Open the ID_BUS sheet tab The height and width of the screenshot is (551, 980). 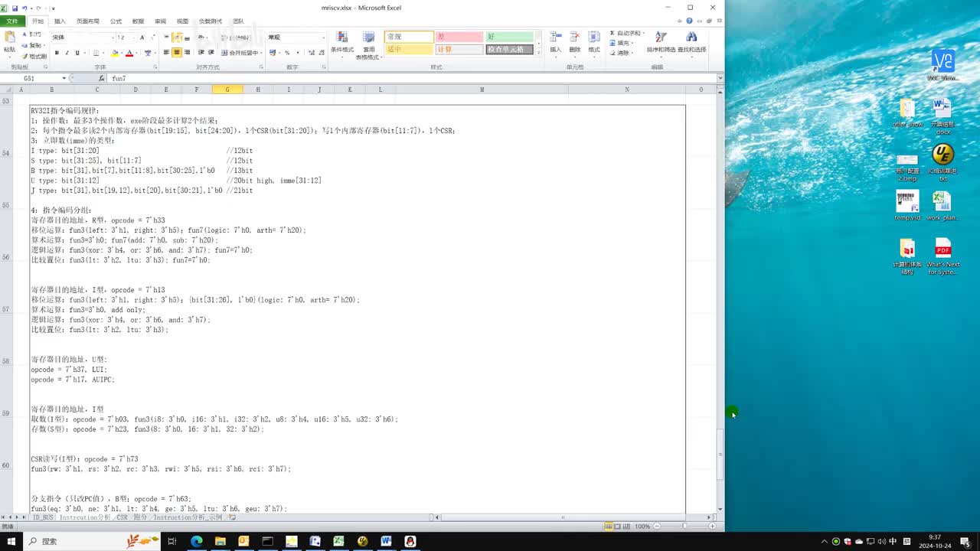pyautogui.click(x=43, y=517)
